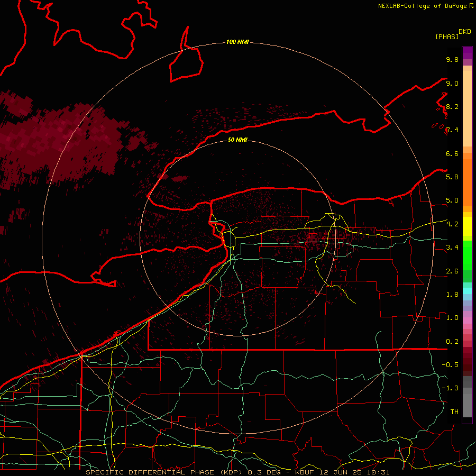Click the 50 NMI range ring label
The width and height of the screenshot is (476, 476).
point(237,140)
